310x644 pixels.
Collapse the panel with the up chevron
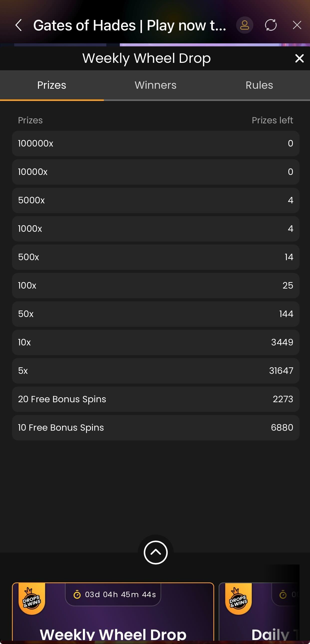[x=155, y=552]
